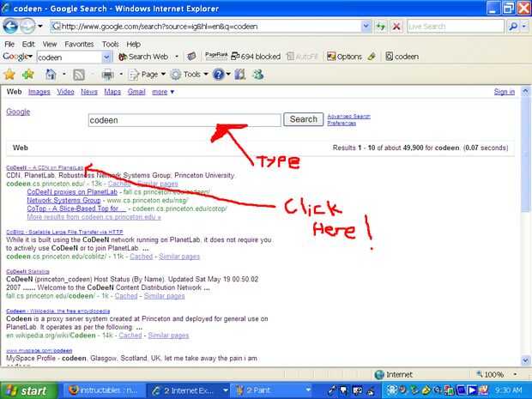The image size is (532, 399).
Task: Click the Print icon
Action: click(x=107, y=75)
